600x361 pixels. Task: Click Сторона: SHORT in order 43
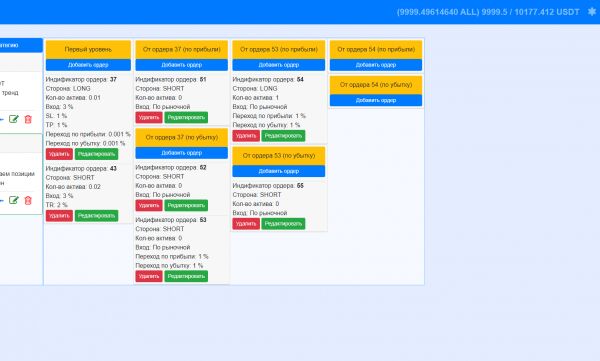click(x=70, y=178)
